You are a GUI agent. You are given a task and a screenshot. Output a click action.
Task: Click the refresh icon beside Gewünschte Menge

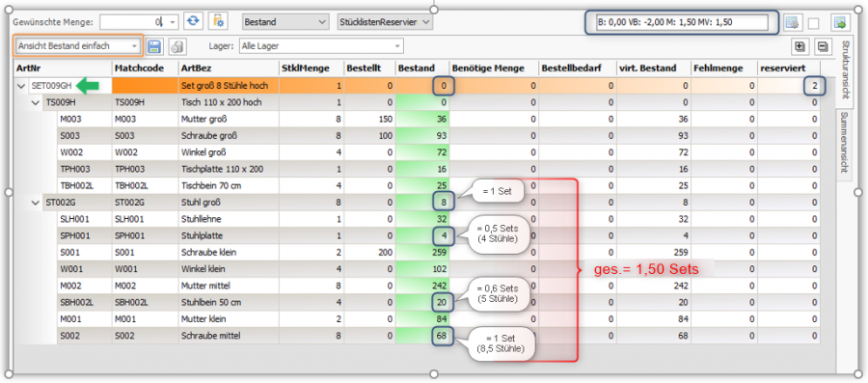[193, 21]
